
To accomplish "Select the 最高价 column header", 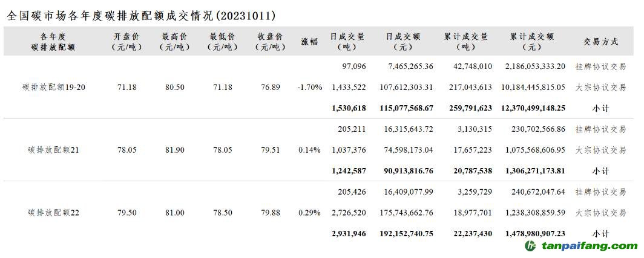I will tap(175, 42).
